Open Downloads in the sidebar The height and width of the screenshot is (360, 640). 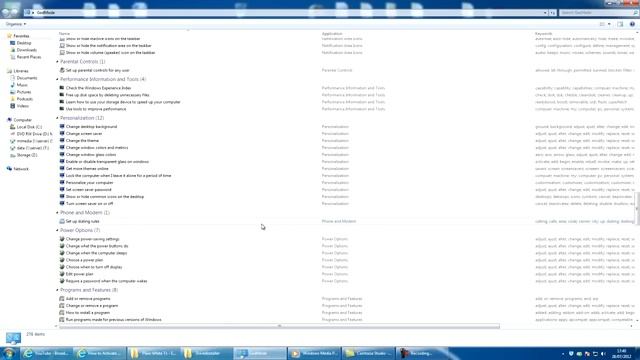pyautogui.click(x=27, y=50)
